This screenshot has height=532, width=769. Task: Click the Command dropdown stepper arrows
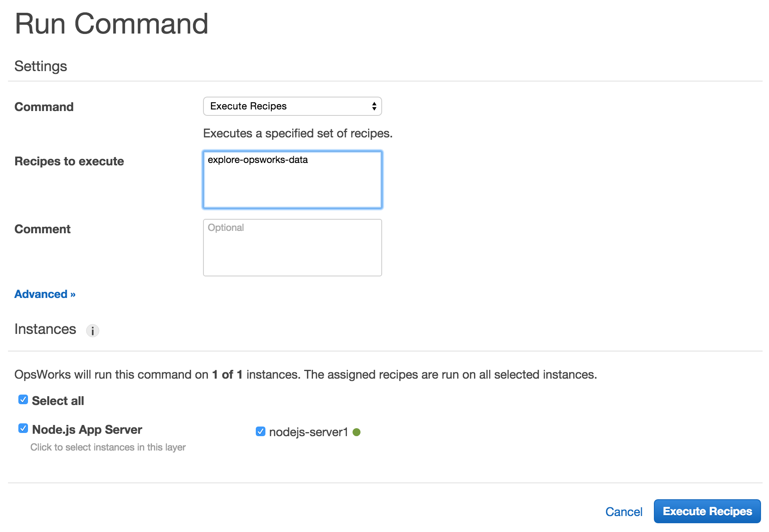pos(374,106)
